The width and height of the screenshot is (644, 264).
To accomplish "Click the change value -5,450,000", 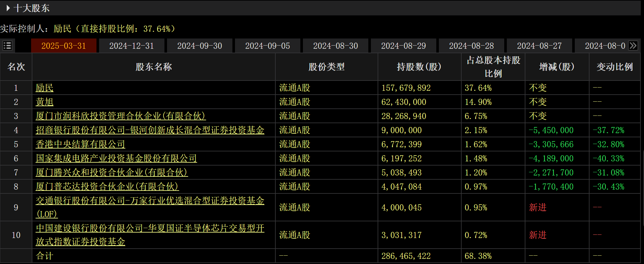I will 551,130.
